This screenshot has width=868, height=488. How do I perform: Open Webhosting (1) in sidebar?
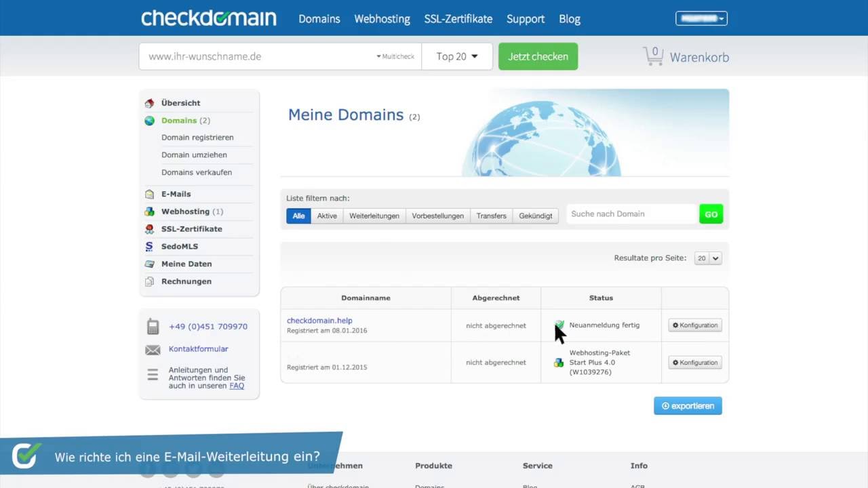tap(192, 211)
